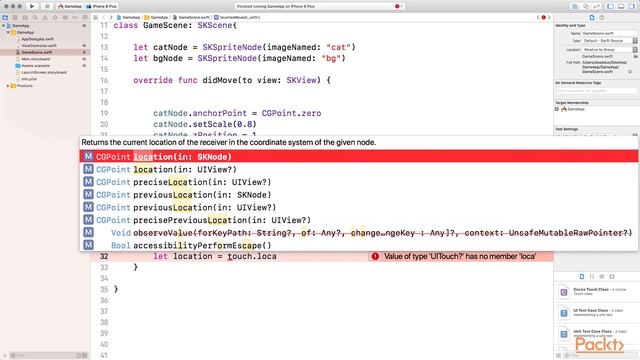Open LaunchScreen.storyboard file
Viewport: 640px width, 360px height.
(44, 72)
